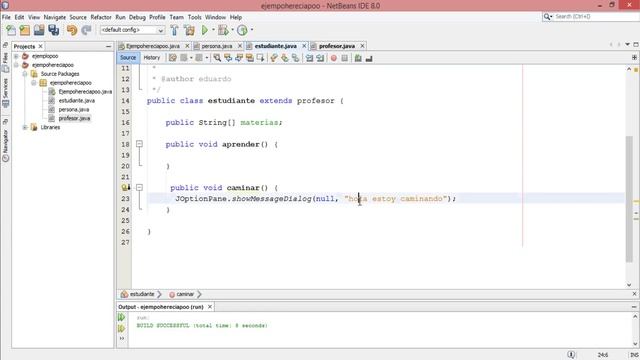Click Next Bookmark editor icon
The height and width of the screenshot is (360, 640).
coord(284,58)
